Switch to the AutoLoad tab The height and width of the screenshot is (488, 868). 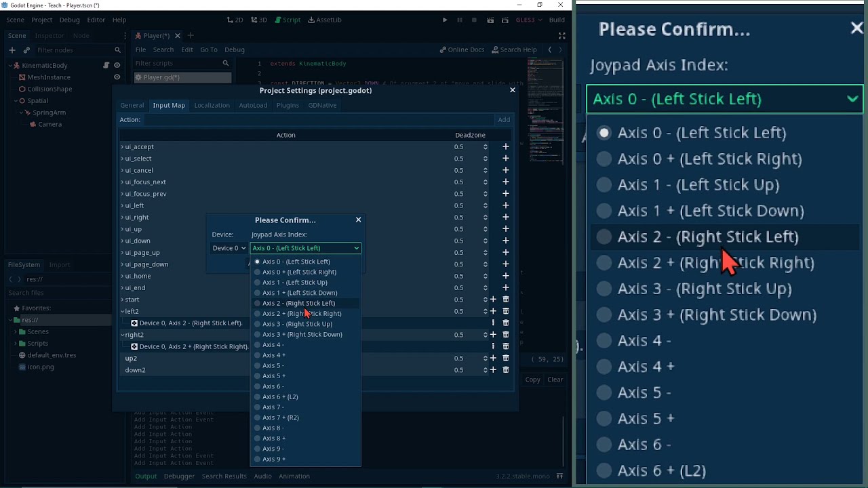click(x=253, y=105)
